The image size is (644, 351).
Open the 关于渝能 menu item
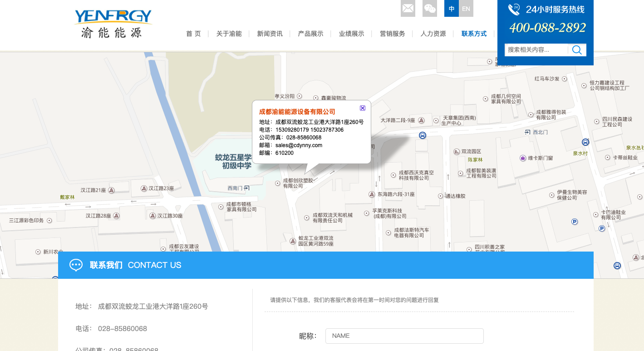point(229,34)
